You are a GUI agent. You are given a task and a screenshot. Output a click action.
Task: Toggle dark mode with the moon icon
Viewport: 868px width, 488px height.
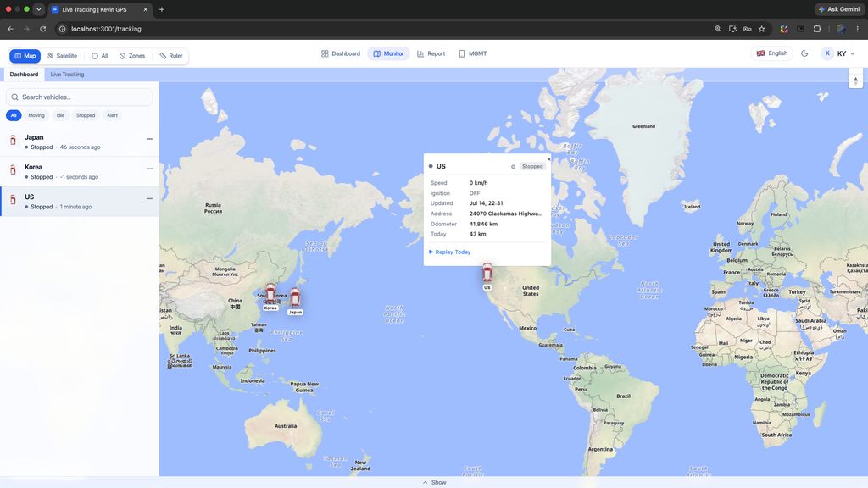coord(804,53)
